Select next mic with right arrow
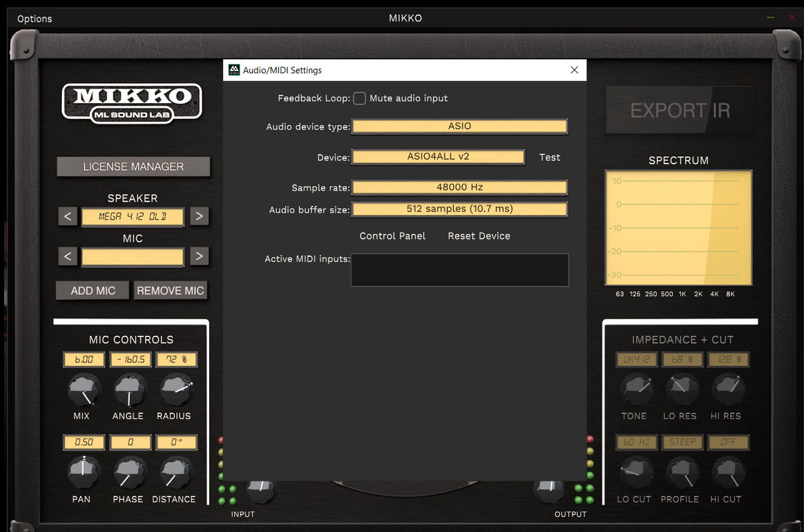Image resolution: width=804 pixels, height=532 pixels. point(199,257)
